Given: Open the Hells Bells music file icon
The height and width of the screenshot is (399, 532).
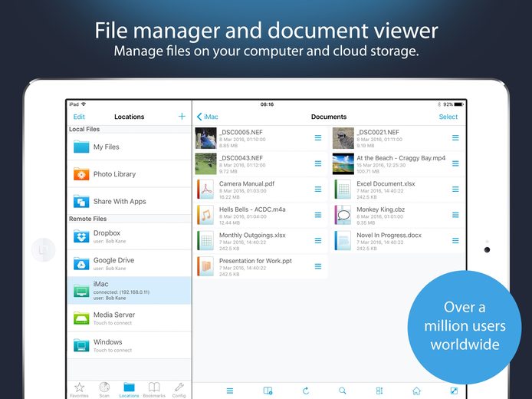Looking at the screenshot, I should [205, 215].
